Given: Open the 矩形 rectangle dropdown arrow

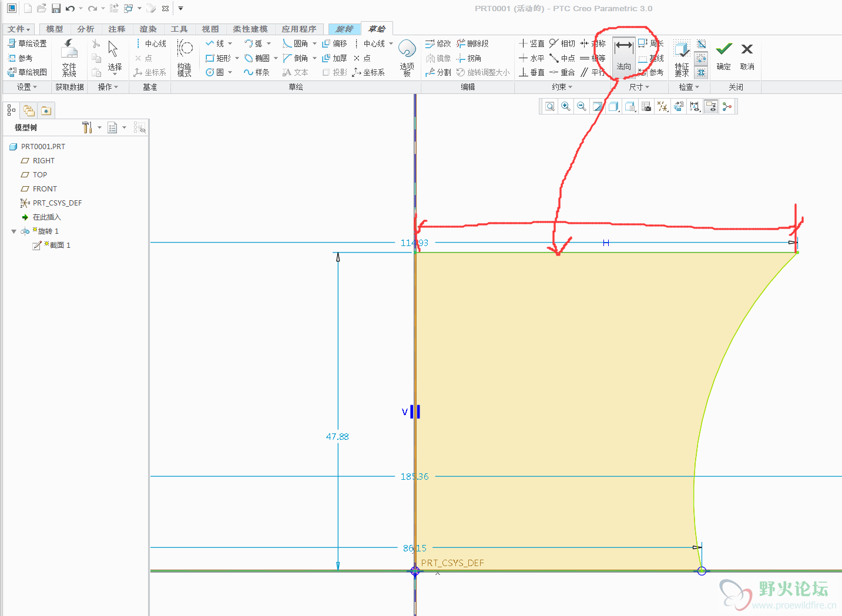Looking at the screenshot, I should coord(237,58).
